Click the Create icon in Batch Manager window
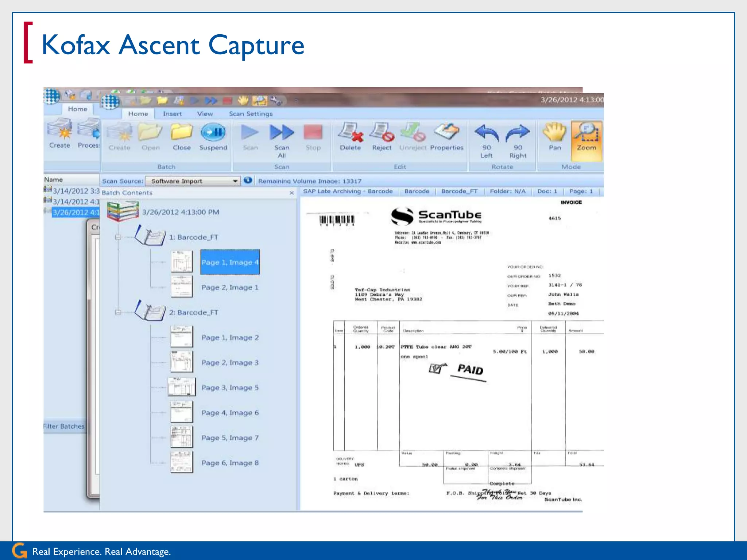This screenshot has width=747, height=560. 60,133
